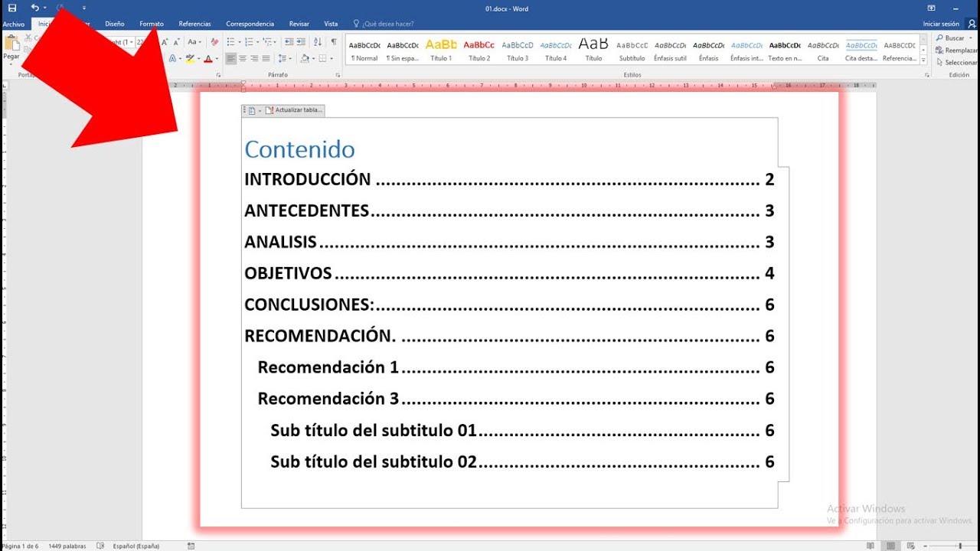Image resolution: width=980 pixels, height=551 pixels.
Task: Select the Título 1 style swatch
Action: pyautogui.click(x=441, y=49)
